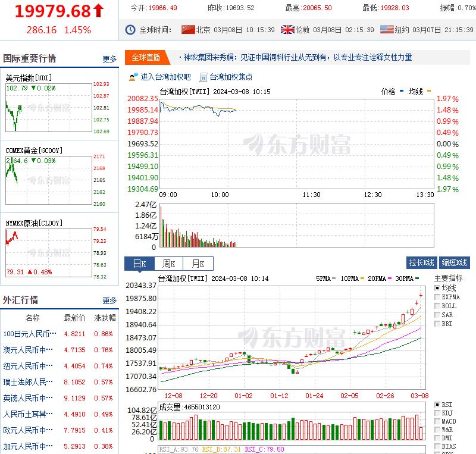This screenshot has width=476, height=454.
Task: Select the W&R sub-indicator option
Action: coord(437,430)
